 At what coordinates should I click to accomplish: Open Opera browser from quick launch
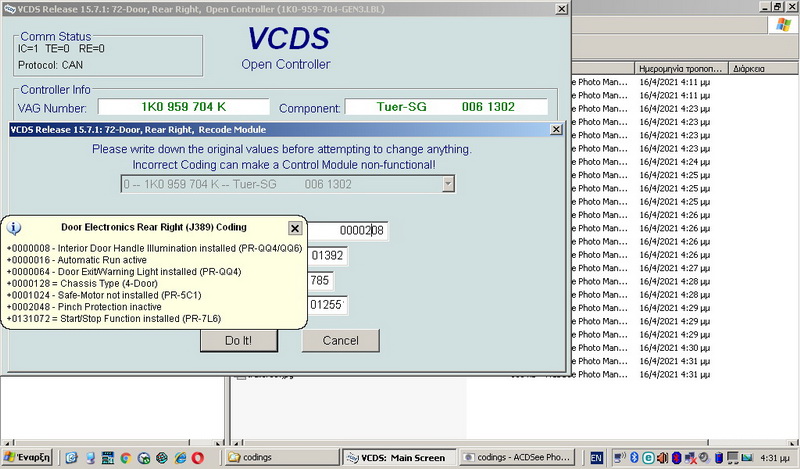coord(197,458)
